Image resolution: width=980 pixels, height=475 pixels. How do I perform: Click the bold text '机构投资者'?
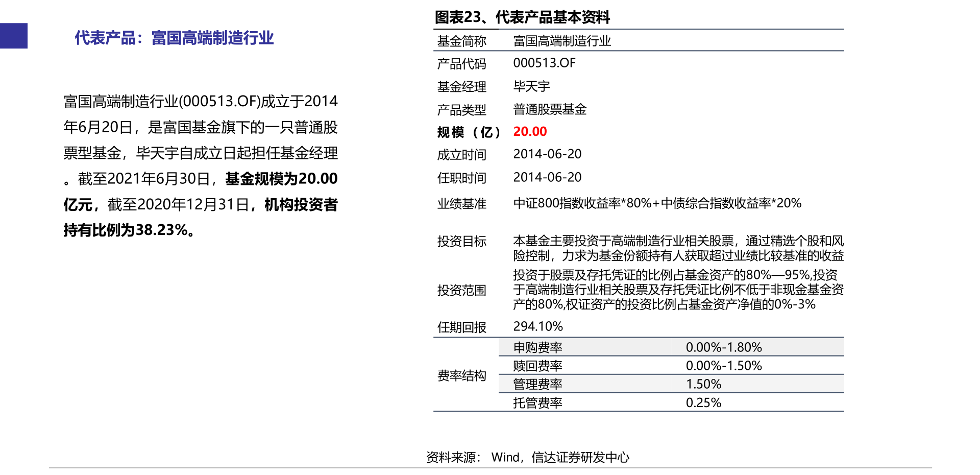[x=301, y=204]
